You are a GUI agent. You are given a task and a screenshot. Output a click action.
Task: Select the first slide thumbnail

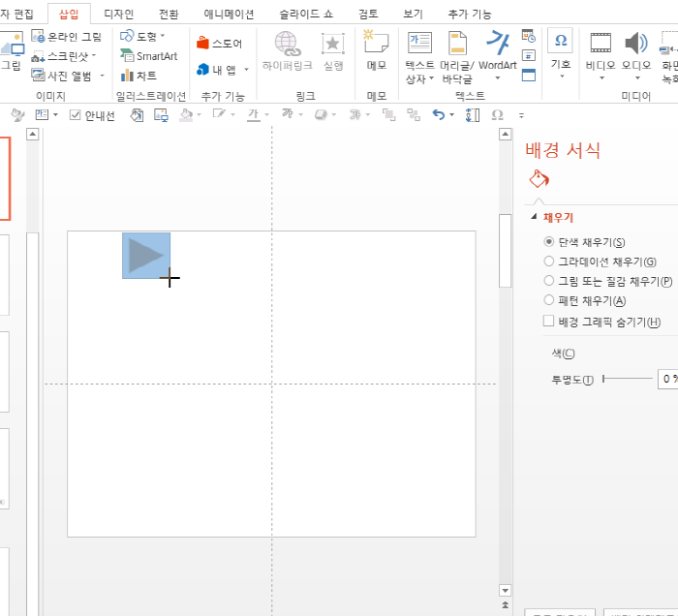pyautogui.click(x=4, y=178)
